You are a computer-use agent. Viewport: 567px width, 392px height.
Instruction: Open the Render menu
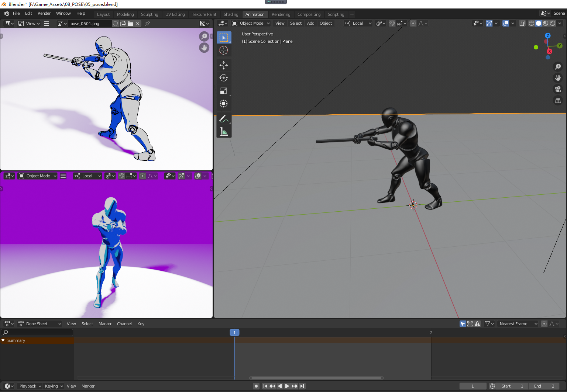click(44, 13)
